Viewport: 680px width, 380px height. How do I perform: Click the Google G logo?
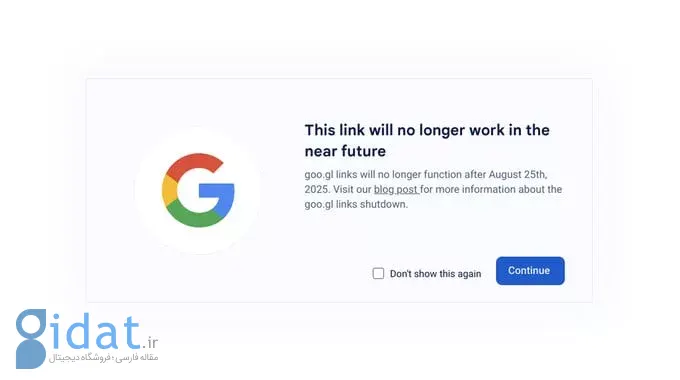(x=198, y=190)
